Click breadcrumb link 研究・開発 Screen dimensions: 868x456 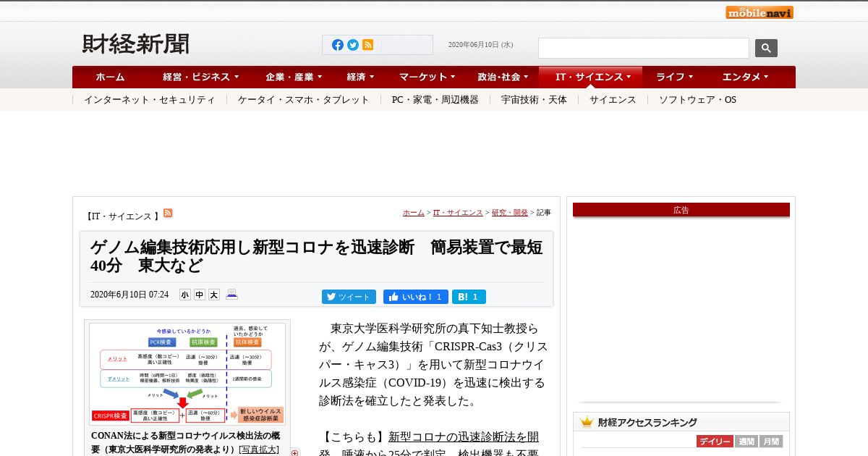510,213
